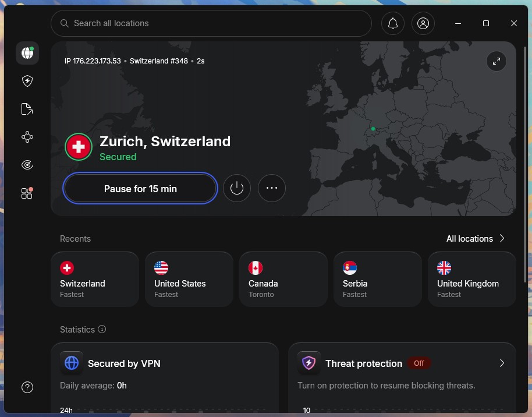The image size is (532, 417).
Task: Open more connection options (three dots)
Action: 272,188
